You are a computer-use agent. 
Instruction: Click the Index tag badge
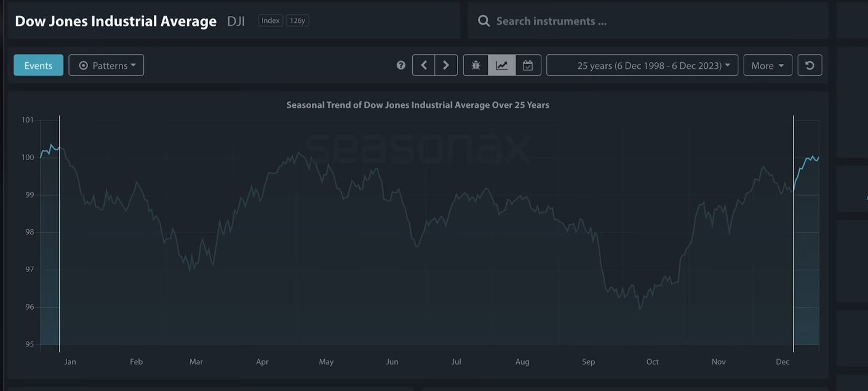[271, 20]
